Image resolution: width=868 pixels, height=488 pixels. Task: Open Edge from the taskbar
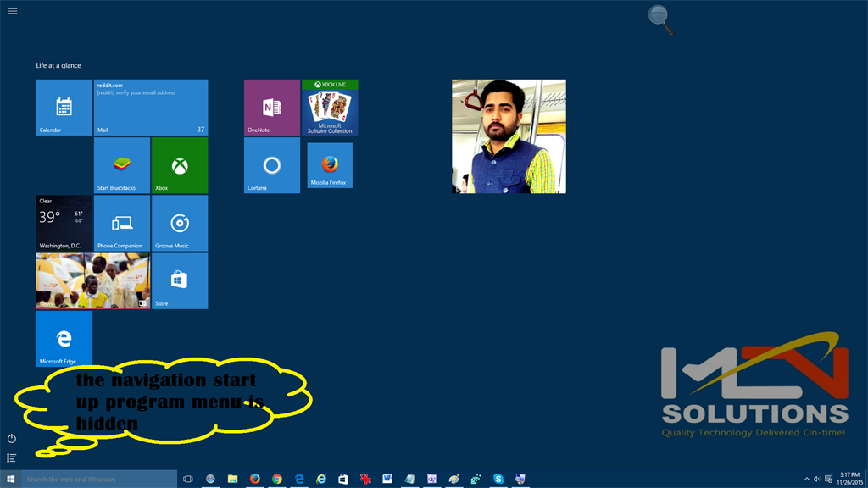(299, 480)
